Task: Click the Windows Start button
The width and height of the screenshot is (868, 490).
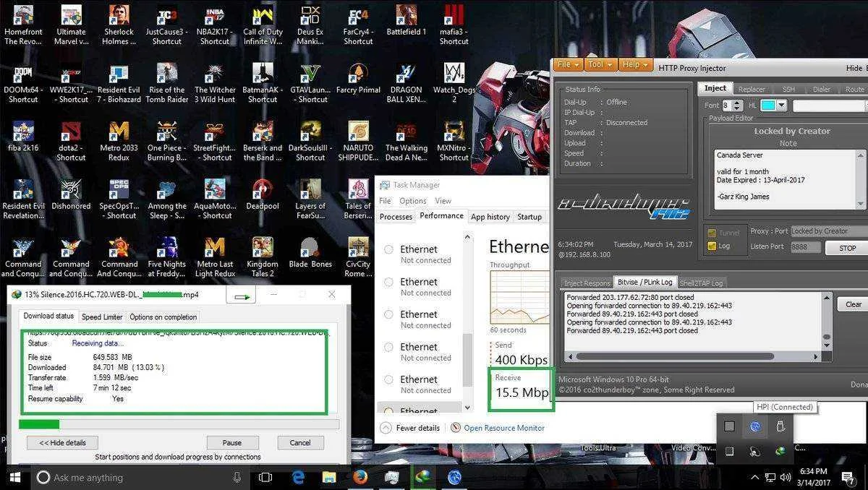Action: 14,477
